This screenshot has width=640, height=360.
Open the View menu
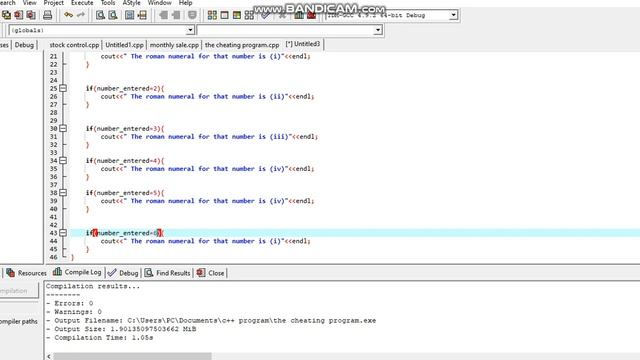point(29,3)
